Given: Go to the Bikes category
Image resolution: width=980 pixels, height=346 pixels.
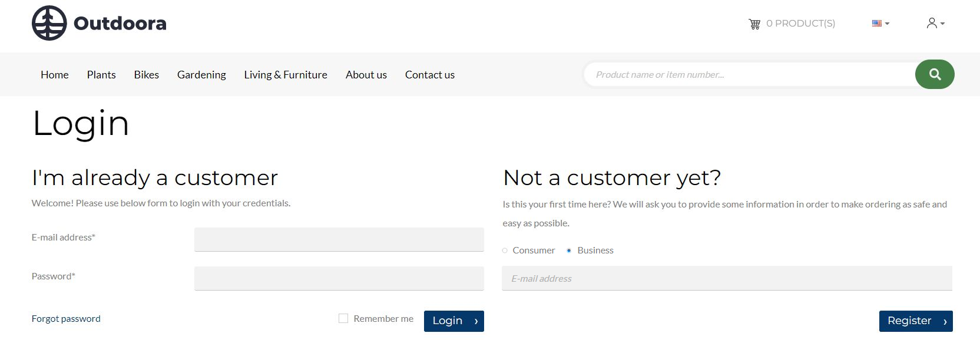Looking at the screenshot, I should 147,75.
